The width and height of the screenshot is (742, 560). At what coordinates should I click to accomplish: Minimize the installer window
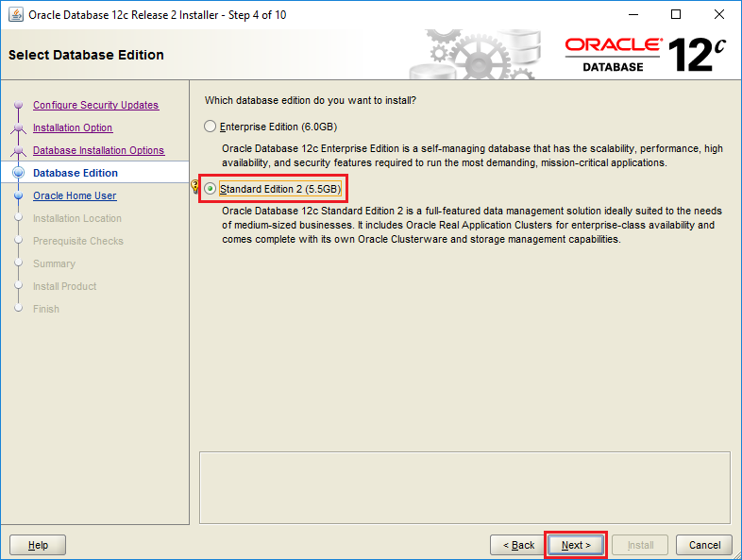coord(633,15)
